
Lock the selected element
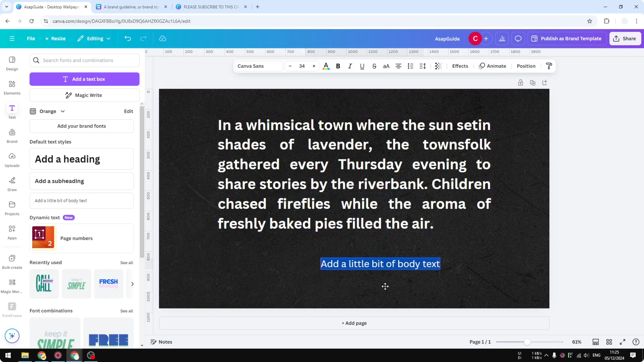coord(521,82)
